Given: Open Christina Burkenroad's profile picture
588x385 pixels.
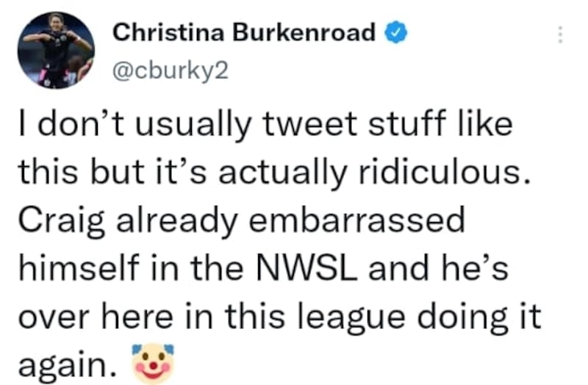Looking at the screenshot, I should 56,50.
